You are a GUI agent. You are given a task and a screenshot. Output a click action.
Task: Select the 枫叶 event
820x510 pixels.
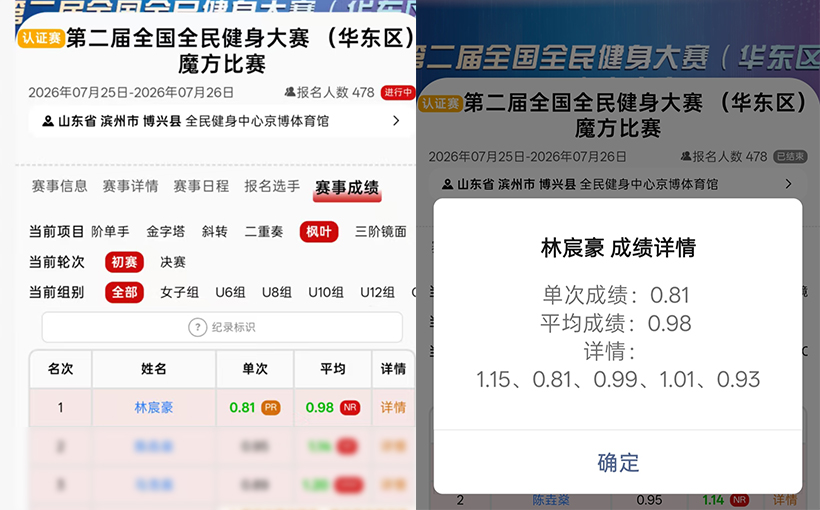(x=319, y=232)
